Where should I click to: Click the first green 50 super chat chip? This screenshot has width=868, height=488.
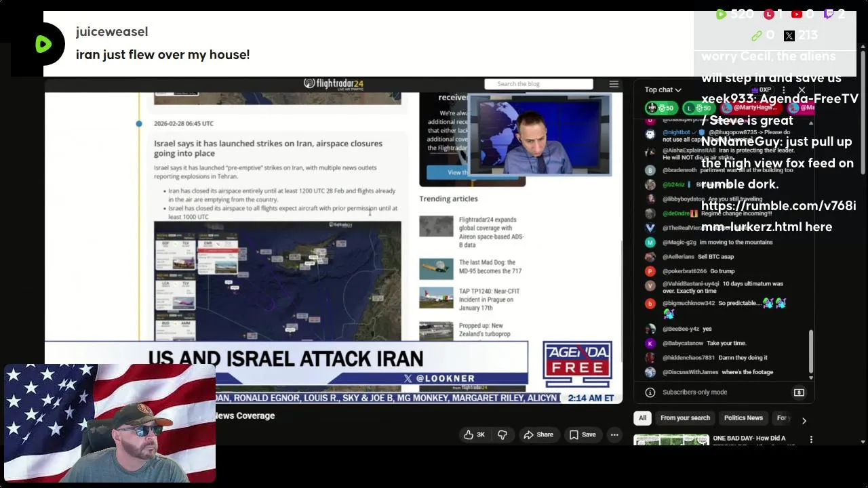tap(661, 108)
